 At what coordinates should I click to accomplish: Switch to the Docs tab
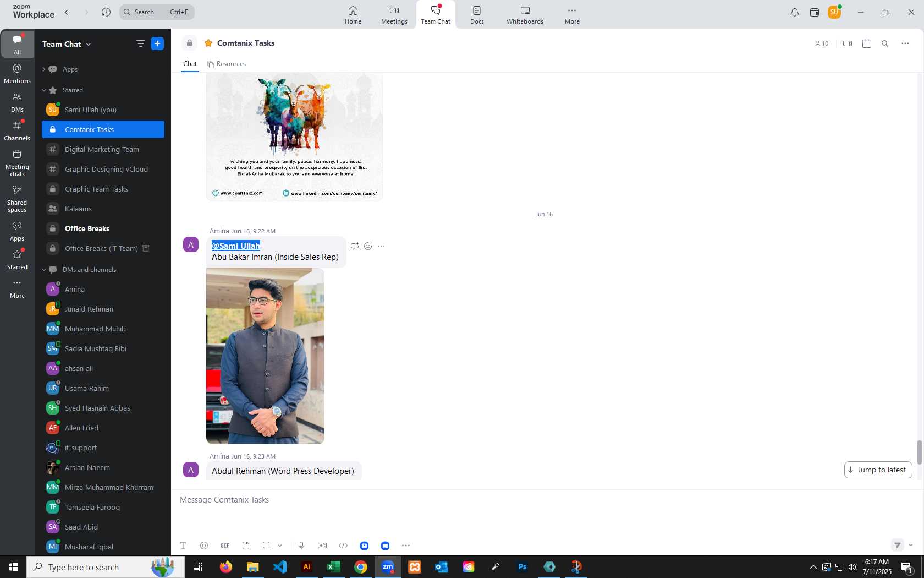[x=477, y=15]
